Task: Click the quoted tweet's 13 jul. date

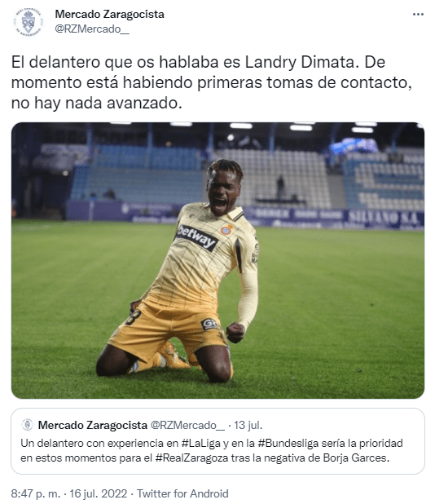Action: (x=248, y=425)
